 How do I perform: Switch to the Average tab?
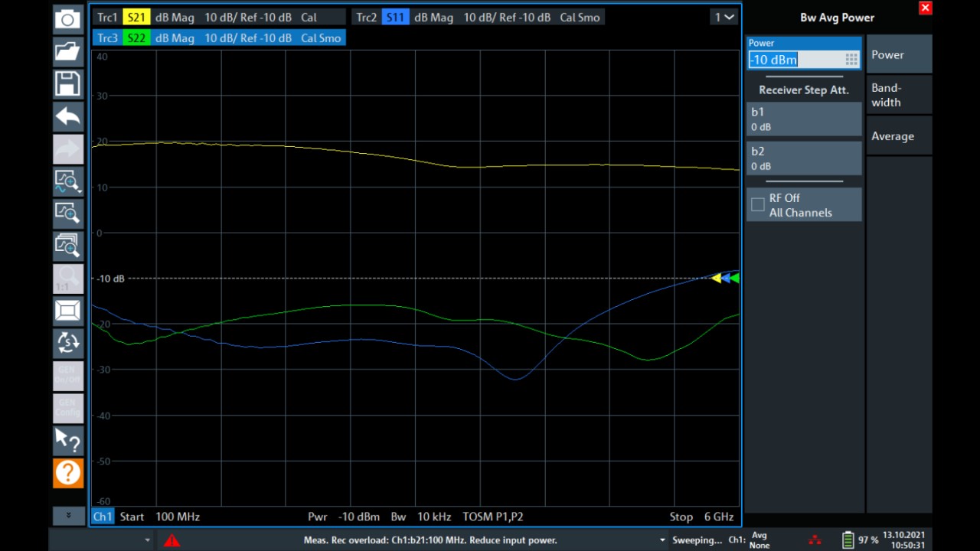[x=899, y=136]
